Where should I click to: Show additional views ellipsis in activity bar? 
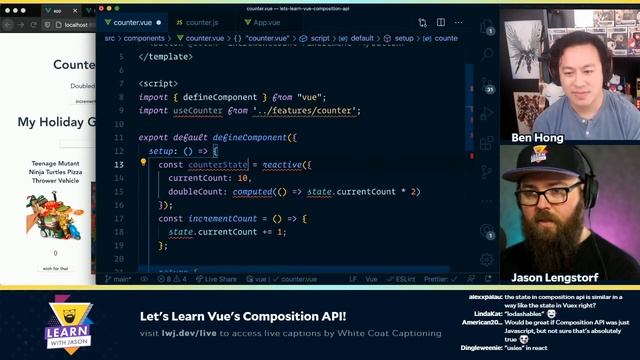[487, 201]
